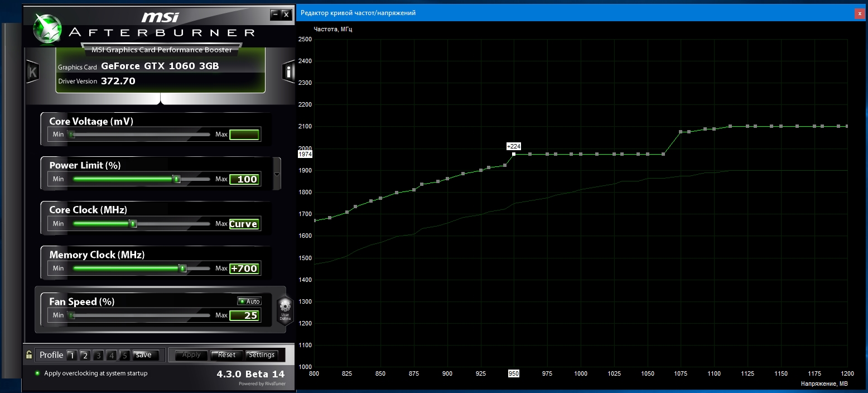This screenshot has height=393, width=868.
Task: Click the Fan Speed slider handle
Action: tap(71, 315)
